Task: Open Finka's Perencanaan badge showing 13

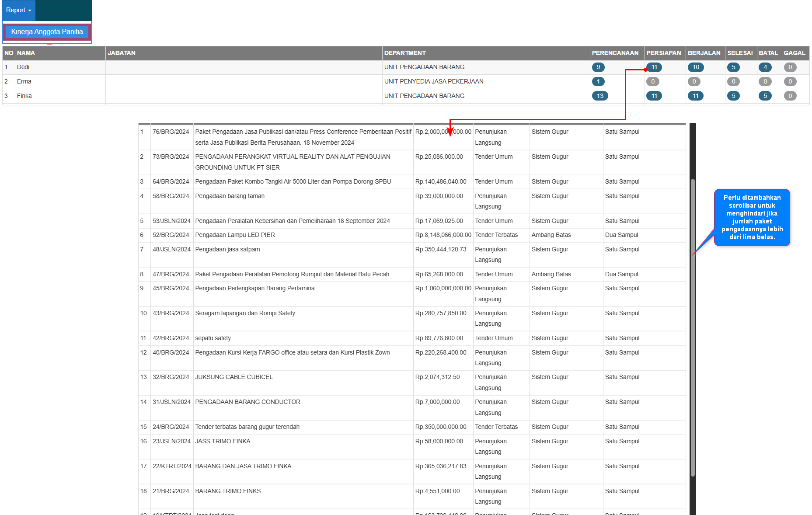Action: click(x=600, y=96)
